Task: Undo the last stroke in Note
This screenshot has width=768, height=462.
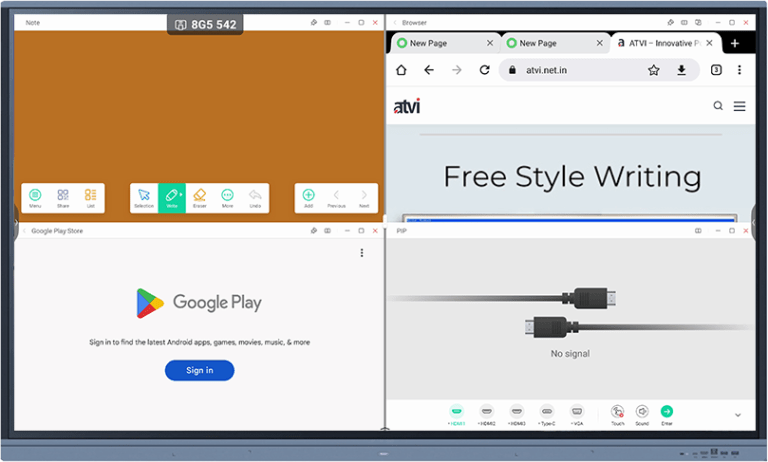Action: pos(254,197)
